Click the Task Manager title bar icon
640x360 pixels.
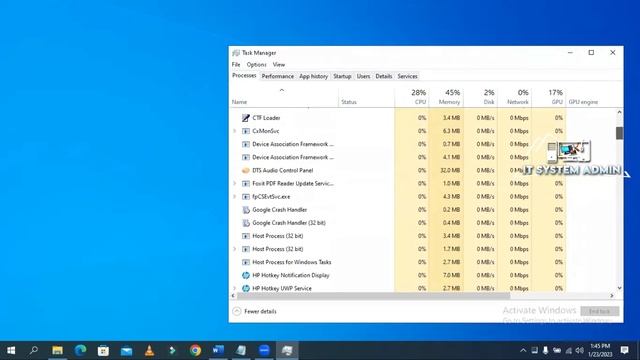[x=236, y=53]
